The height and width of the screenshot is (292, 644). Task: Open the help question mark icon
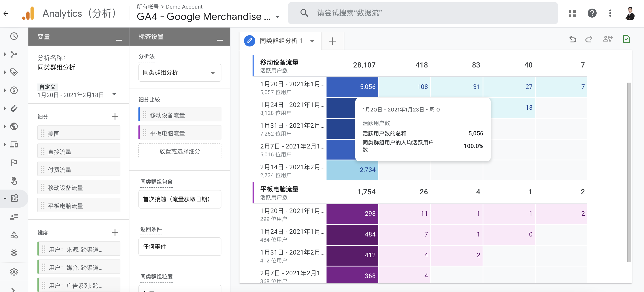click(x=592, y=13)
